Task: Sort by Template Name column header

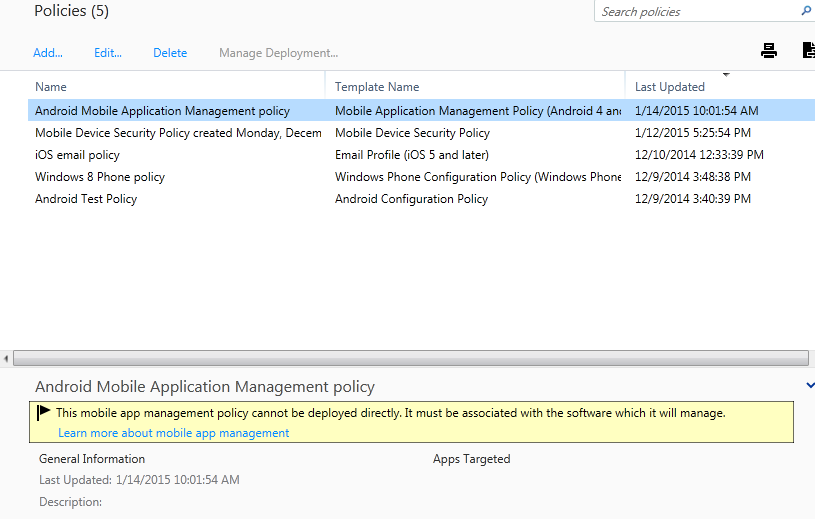Action: tap(377, 87)
